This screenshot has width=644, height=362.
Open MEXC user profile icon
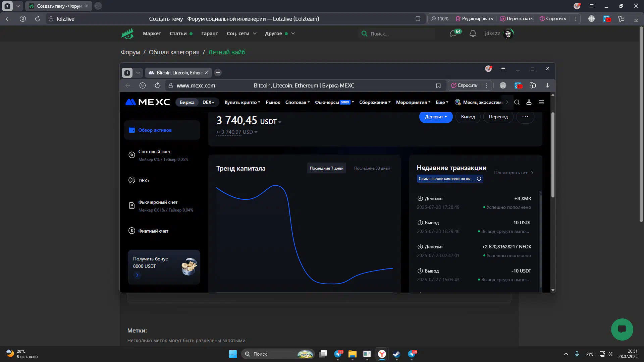pyautogui.click(x=529, y=102)
